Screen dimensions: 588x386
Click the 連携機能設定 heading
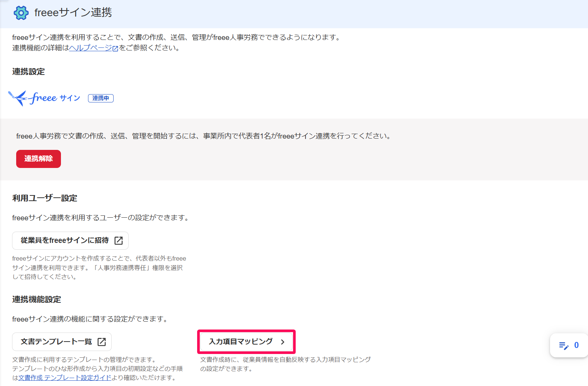[36, 299]
